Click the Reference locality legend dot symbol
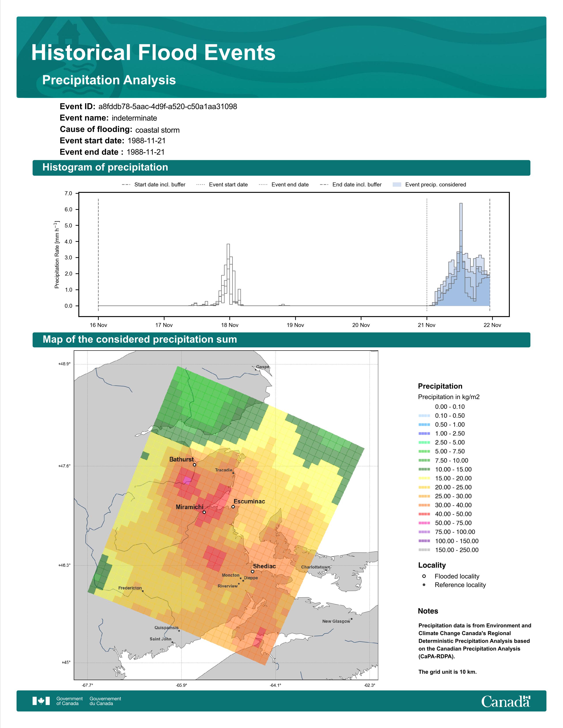 (424, 585)
